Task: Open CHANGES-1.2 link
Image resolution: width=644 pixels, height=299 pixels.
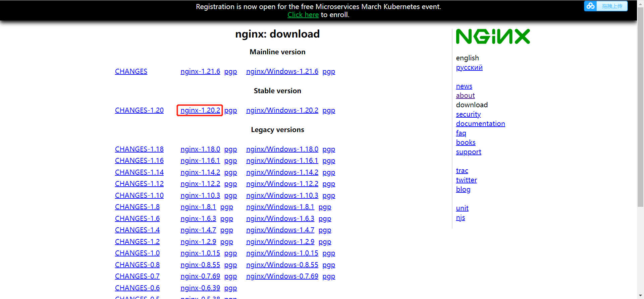Action: coord(137,242)
